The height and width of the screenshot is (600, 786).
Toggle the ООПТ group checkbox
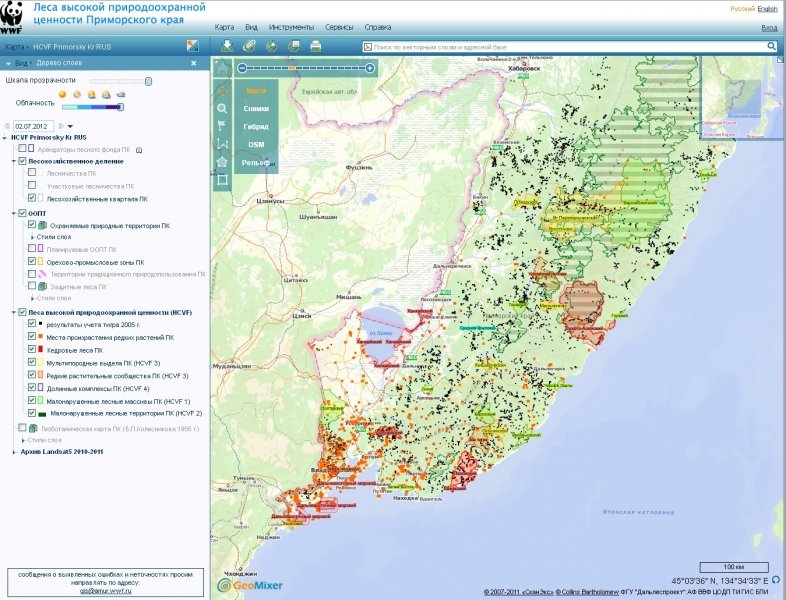tap(22, 213)
